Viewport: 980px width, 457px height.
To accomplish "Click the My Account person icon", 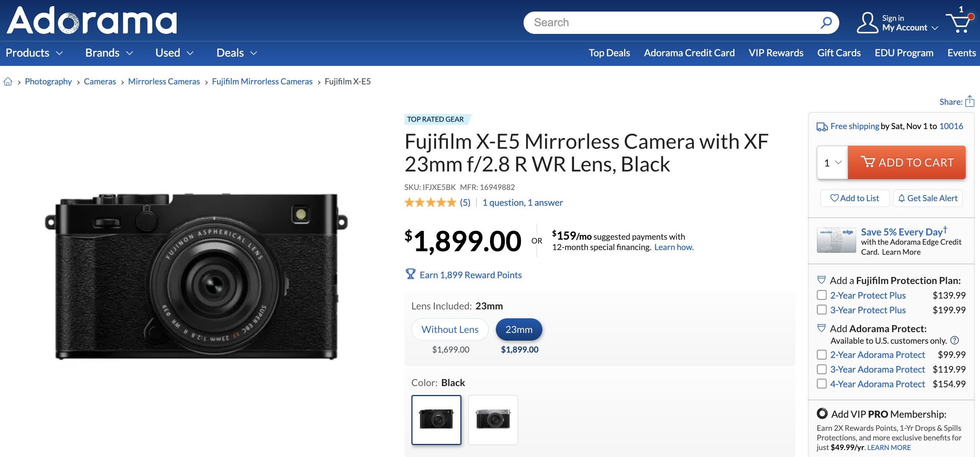I will click(x=869, y=22).
